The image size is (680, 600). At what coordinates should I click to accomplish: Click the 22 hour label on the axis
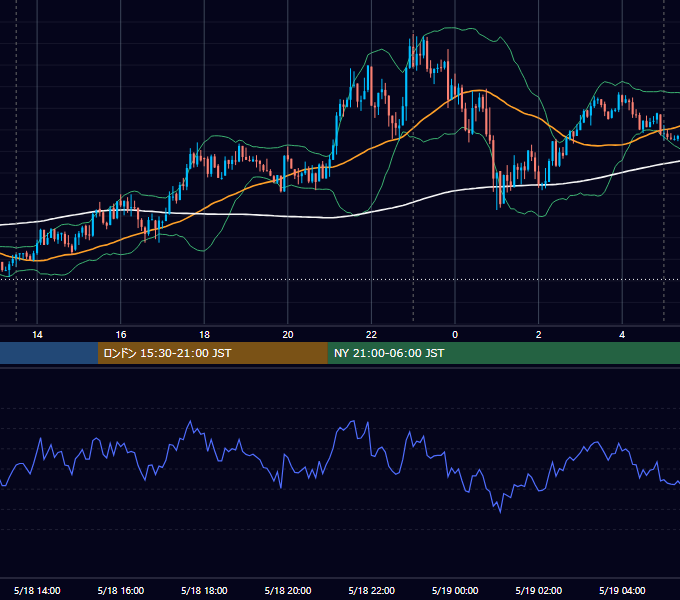coord(371,335)
